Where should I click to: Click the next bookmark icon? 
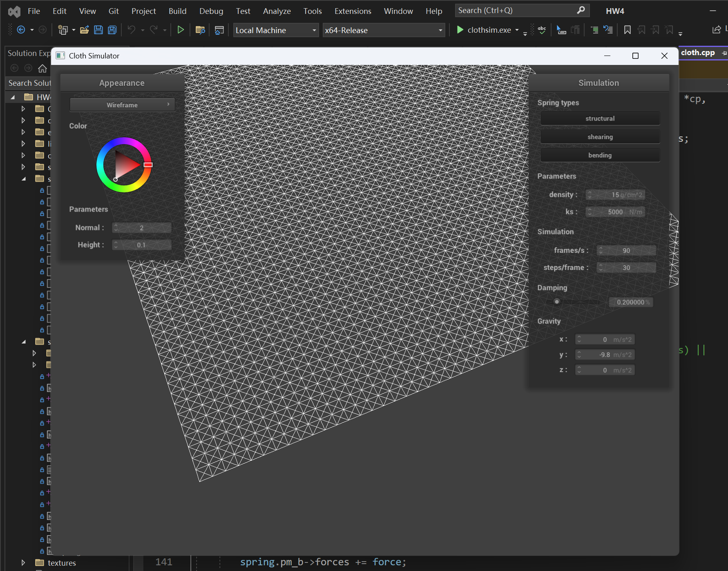pyautogui.click(x=655, y=30)
